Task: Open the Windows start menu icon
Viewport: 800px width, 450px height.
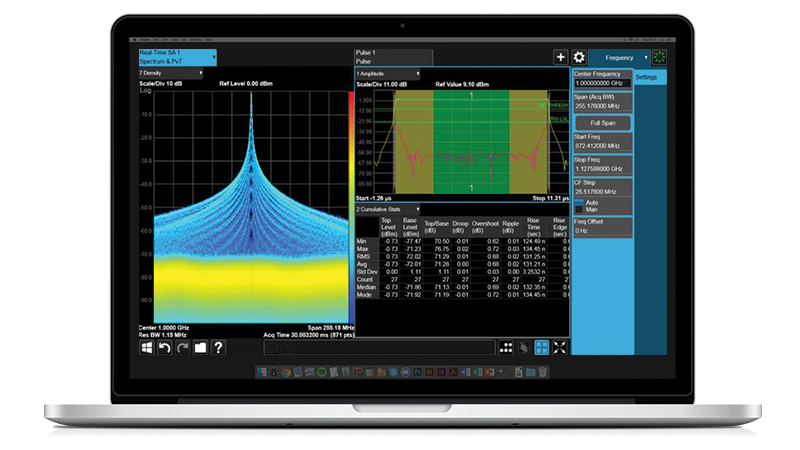Action: point(146,347)
